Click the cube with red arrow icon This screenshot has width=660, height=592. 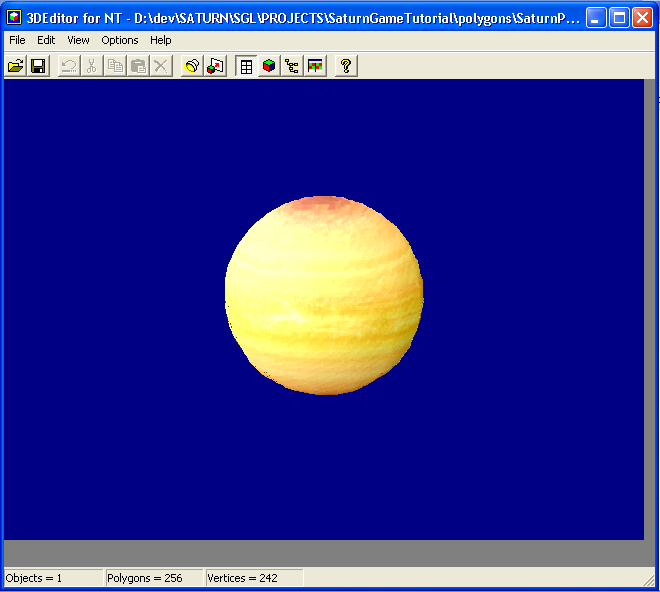215,66
